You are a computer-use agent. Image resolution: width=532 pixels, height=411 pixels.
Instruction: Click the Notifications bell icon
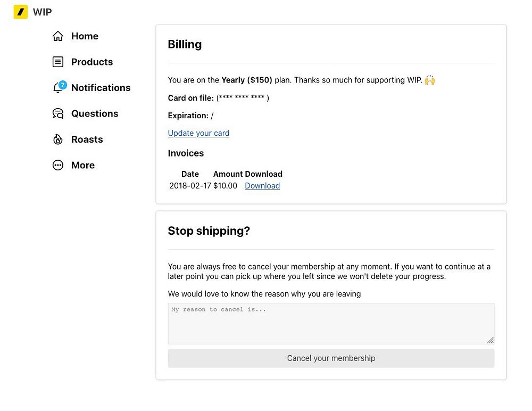[x=57, y=89]
